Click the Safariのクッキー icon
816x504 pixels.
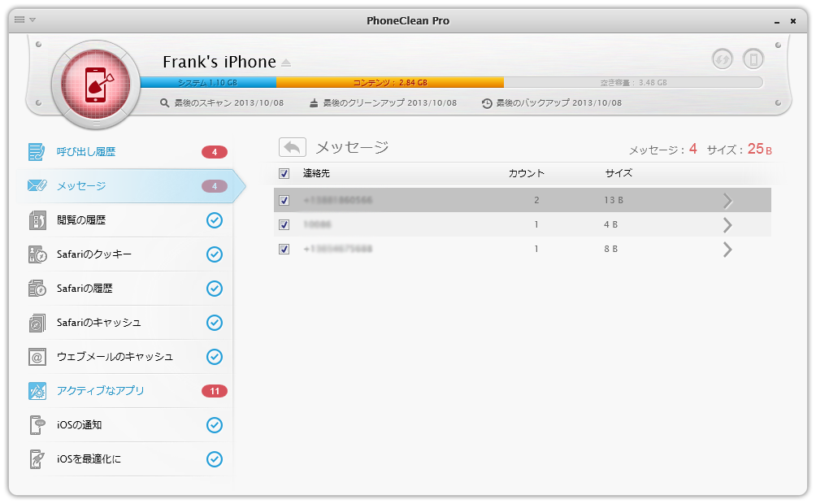[x=37, y=254]
